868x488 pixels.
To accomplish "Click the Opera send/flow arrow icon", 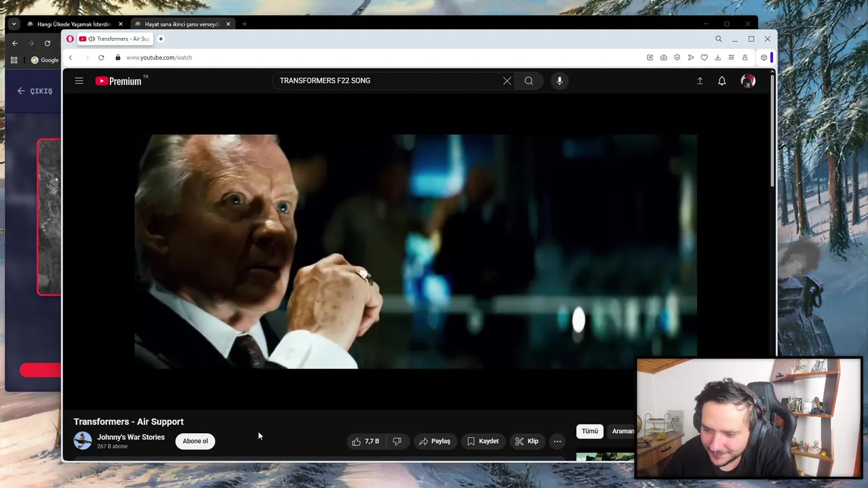I will pyautogui.click(x=690, y=58).
